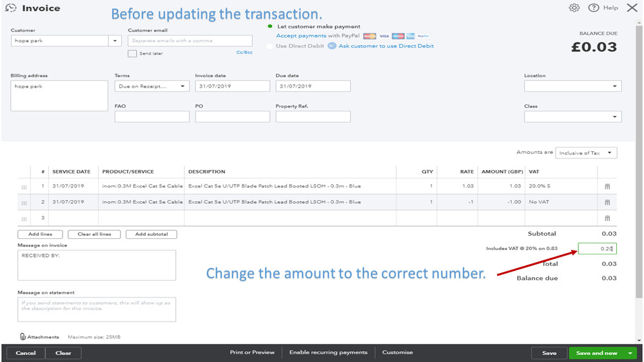Image resolution: width=644 pixels, height=362 pixels.
Task: Open the Location dropdown
Action: coord(572,86)
